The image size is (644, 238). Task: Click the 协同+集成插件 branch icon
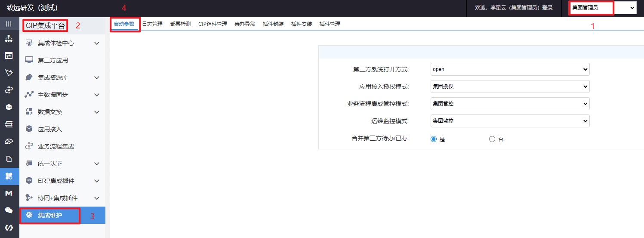point(29,198)
